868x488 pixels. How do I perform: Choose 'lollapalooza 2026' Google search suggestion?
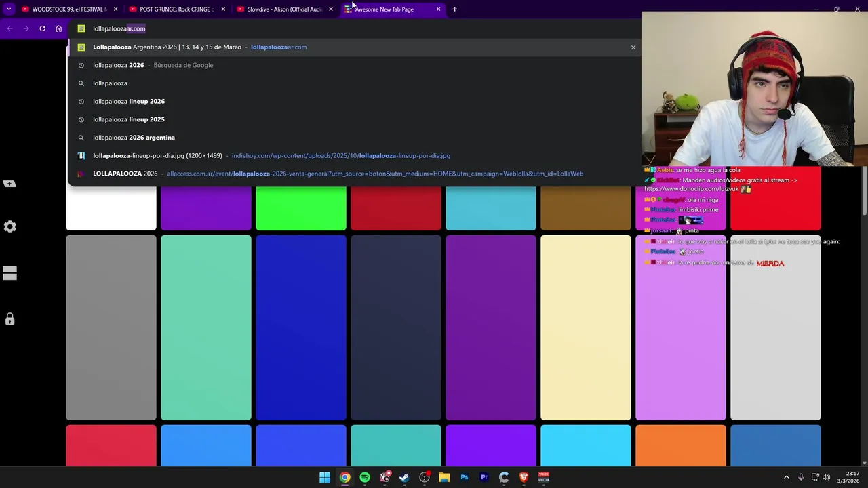(354, 65)
